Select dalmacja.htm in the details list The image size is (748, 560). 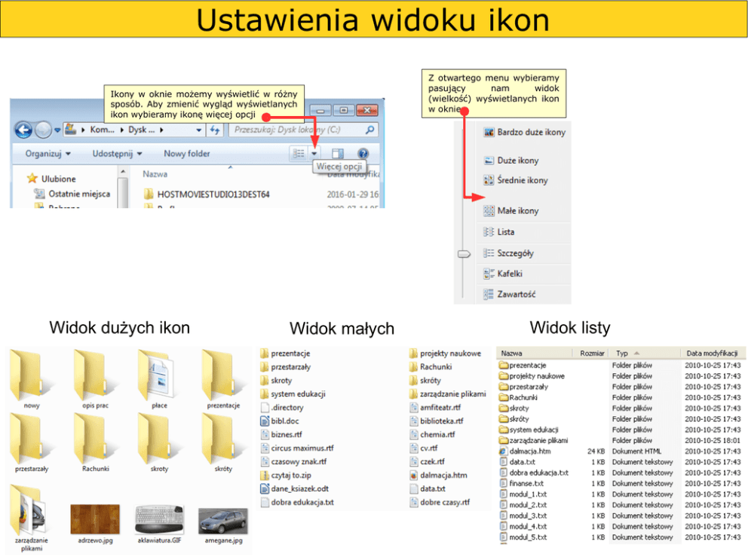point(529,451)
